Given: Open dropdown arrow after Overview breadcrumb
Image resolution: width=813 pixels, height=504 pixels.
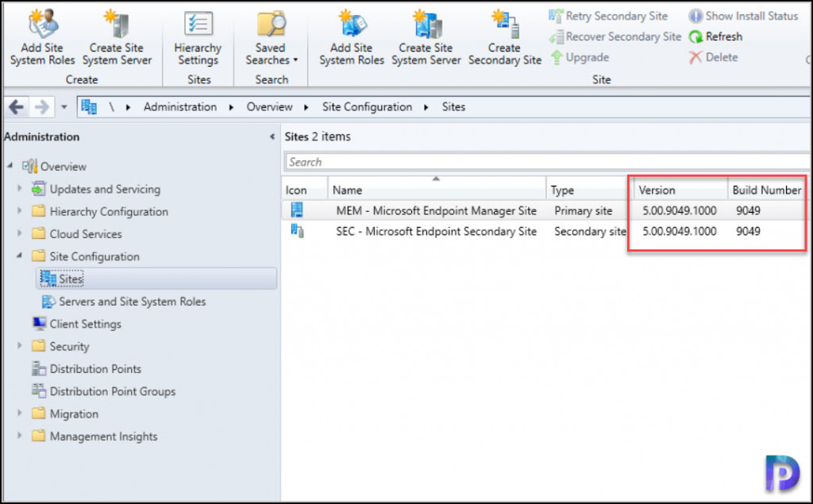Looking at the screenshot, I should coord(306,107).
